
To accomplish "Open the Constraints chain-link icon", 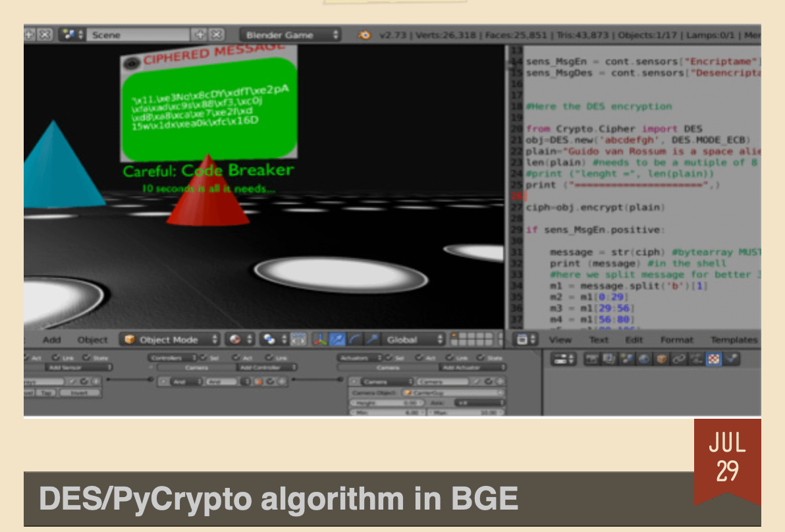I will coord(678,359).
